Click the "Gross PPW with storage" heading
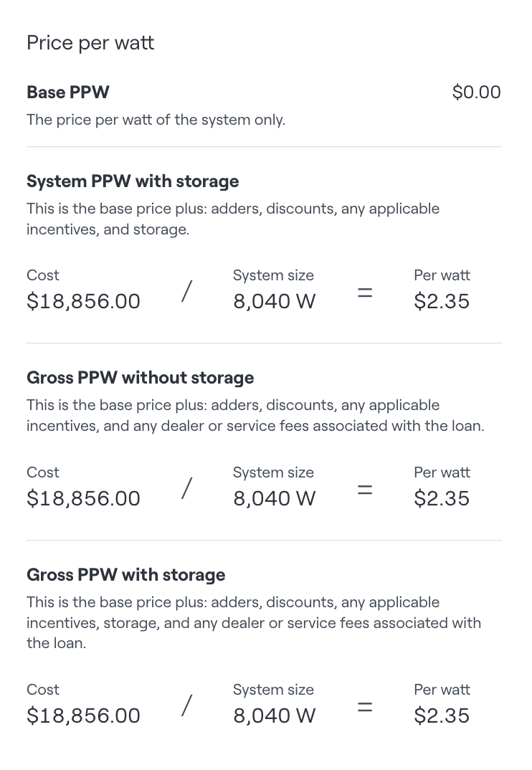 pos(125,575)
